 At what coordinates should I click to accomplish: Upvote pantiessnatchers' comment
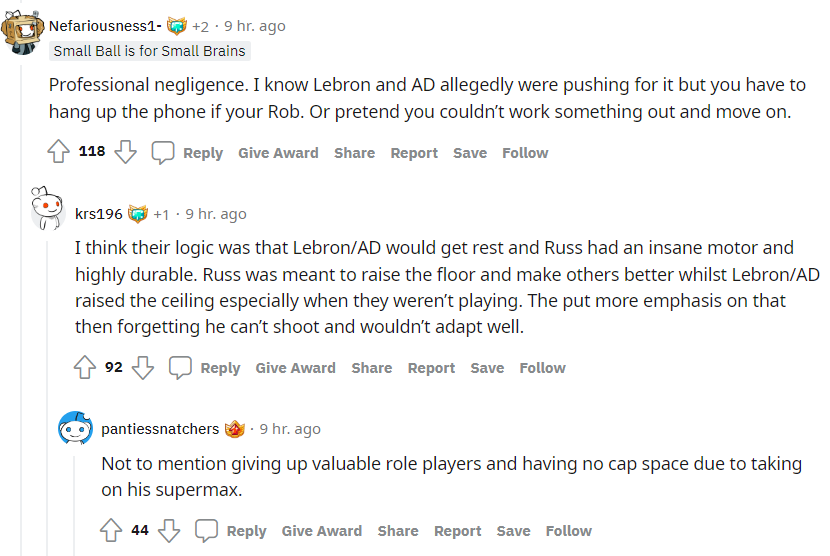point(110,531)
